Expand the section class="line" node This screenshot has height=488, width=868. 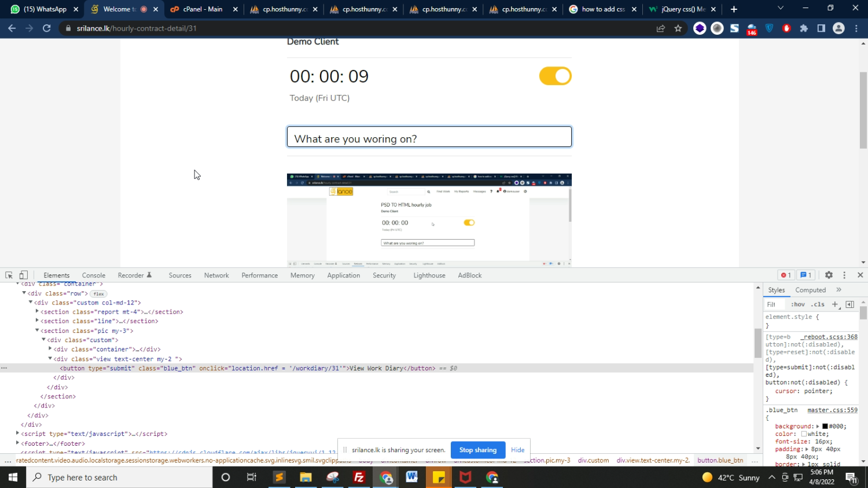[37, 321]
